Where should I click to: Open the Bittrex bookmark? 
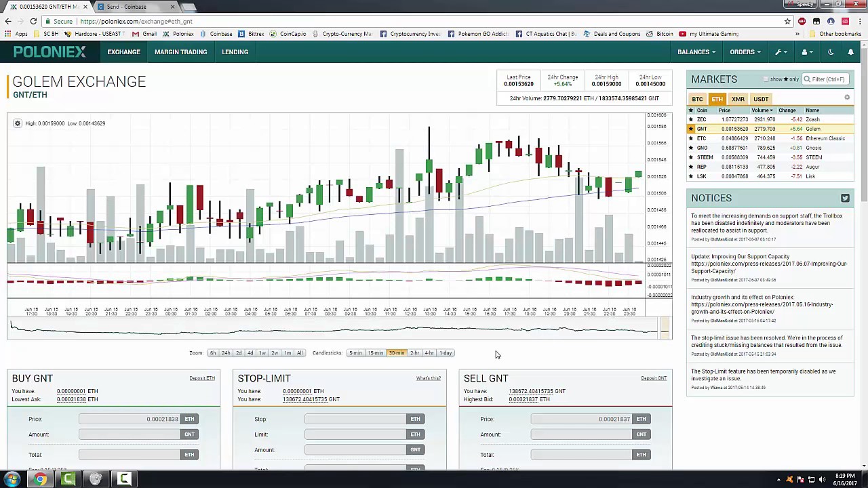pos(252,34)
